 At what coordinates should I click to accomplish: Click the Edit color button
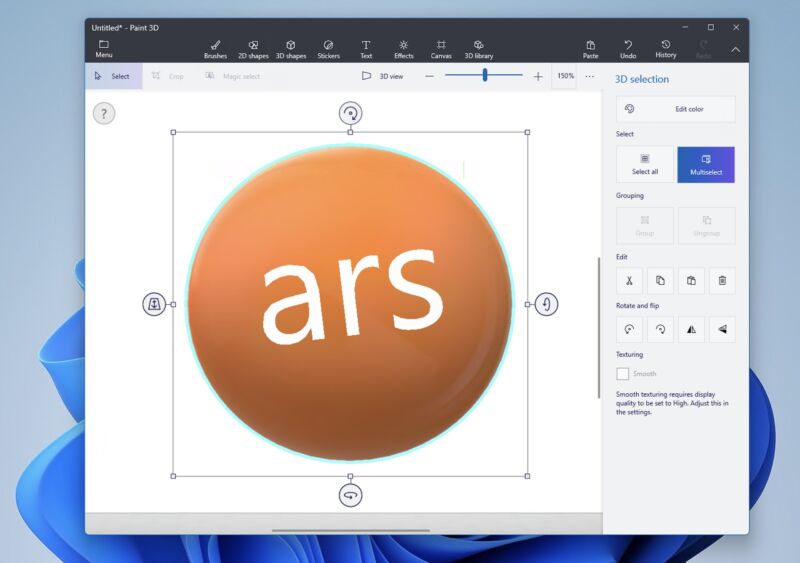coord(675,109)
